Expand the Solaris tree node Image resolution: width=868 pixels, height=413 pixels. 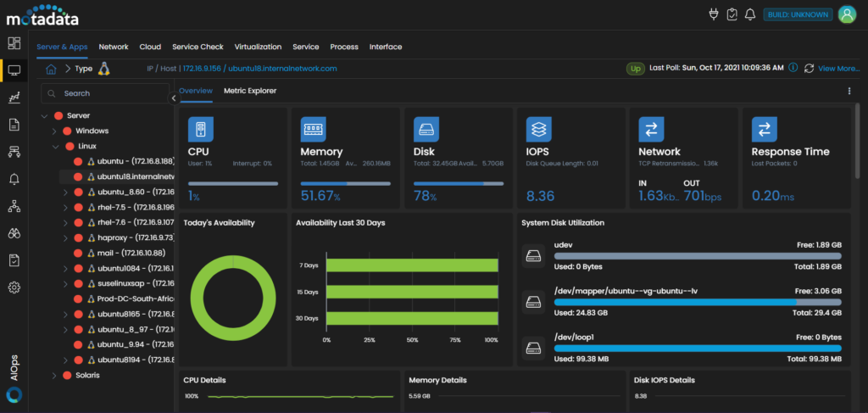(x=54, y=375)
